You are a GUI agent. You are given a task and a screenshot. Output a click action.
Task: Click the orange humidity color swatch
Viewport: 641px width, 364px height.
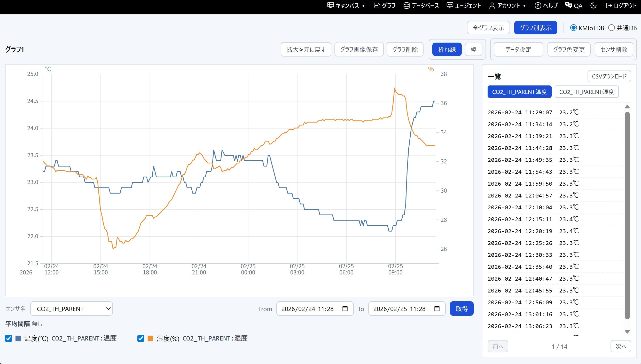[x=150, y=338]
